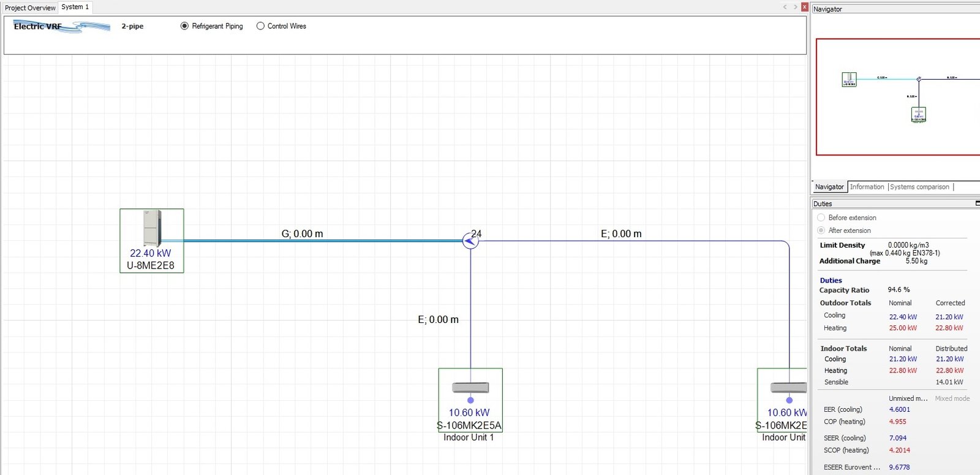
Task: Choose the After extension option
Action: click(x=821, y=230)
